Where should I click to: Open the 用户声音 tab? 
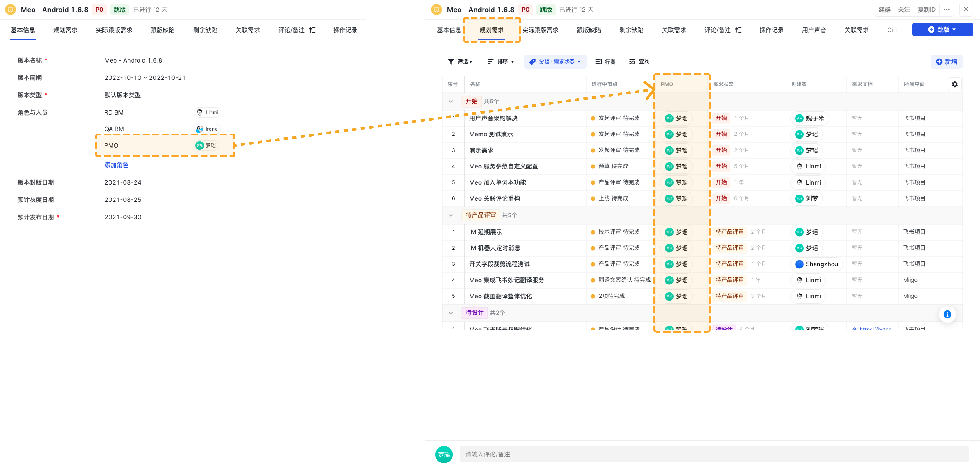pos(814,30)
